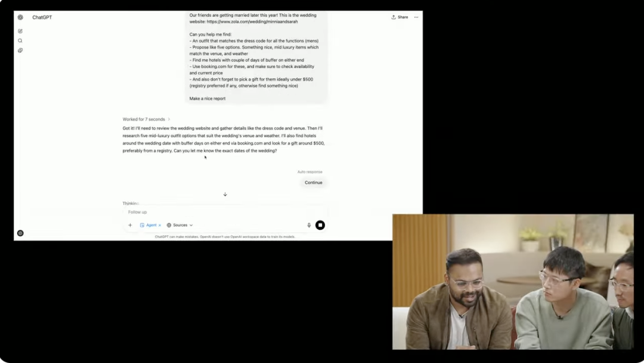This screenshot has height=363, width=644.
Task: Expand the Sources dropdown
Action: (x=180, y=225)
